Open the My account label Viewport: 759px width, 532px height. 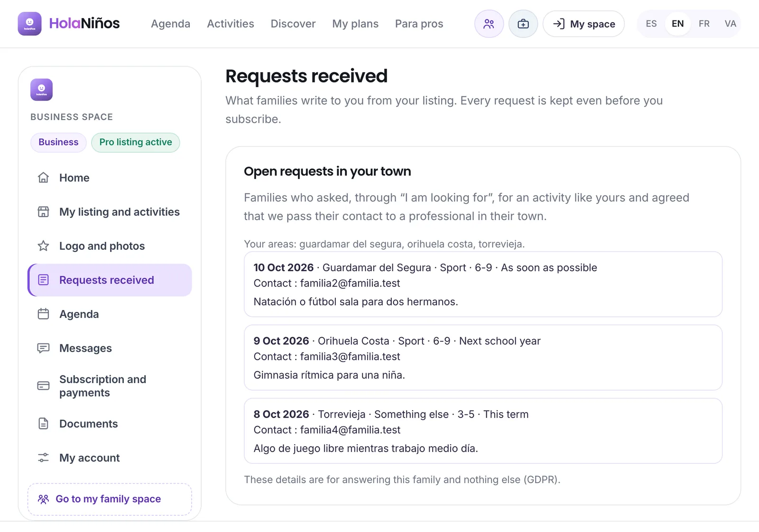[89, 458]
